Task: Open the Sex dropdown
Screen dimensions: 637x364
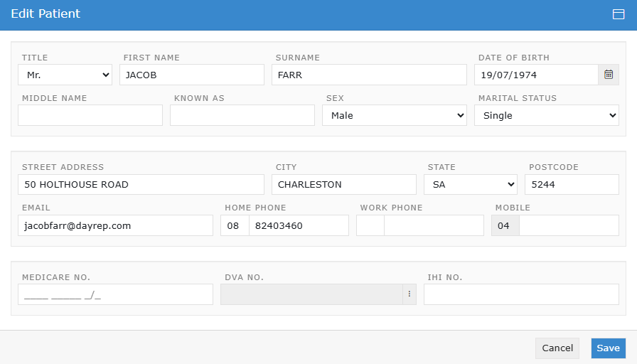Action: tap(394, 115)
